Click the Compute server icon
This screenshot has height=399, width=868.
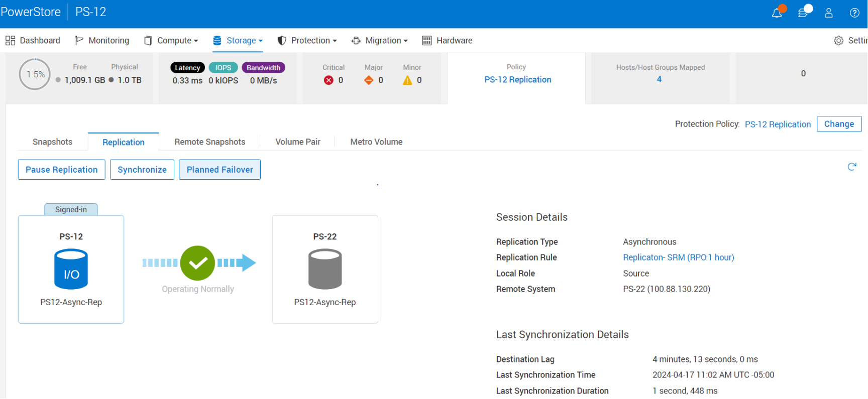pyautogui.click(x=148, y=41)
